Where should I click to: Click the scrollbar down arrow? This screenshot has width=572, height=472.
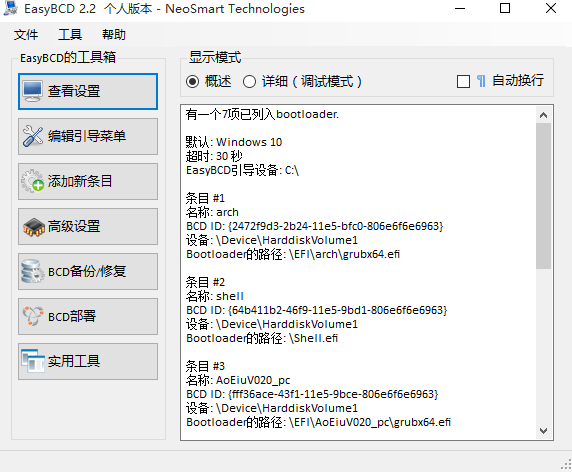click(x=543, y=431)
